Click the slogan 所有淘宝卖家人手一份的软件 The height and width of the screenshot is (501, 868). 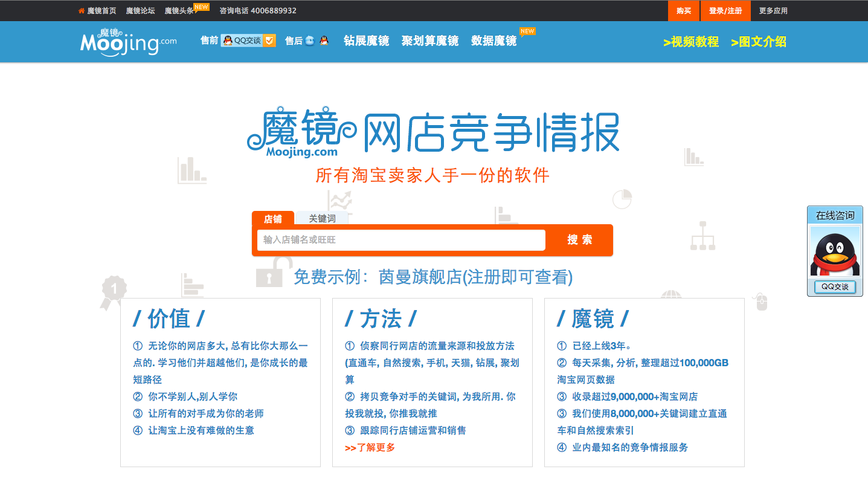click(x=432, y=175)
